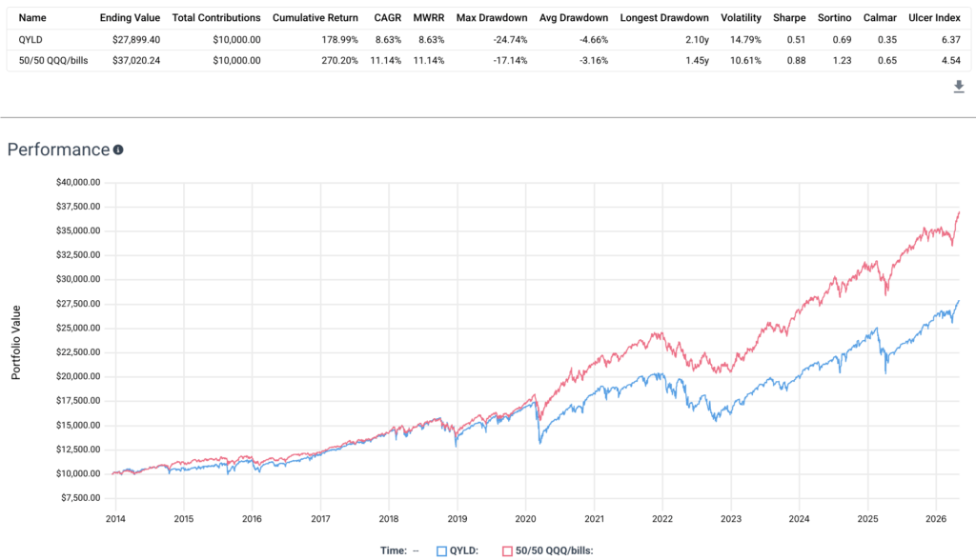The width and height of the screenshot is (976, 560).
Task: Sort table by Calmar header
Action: [880, 18]
